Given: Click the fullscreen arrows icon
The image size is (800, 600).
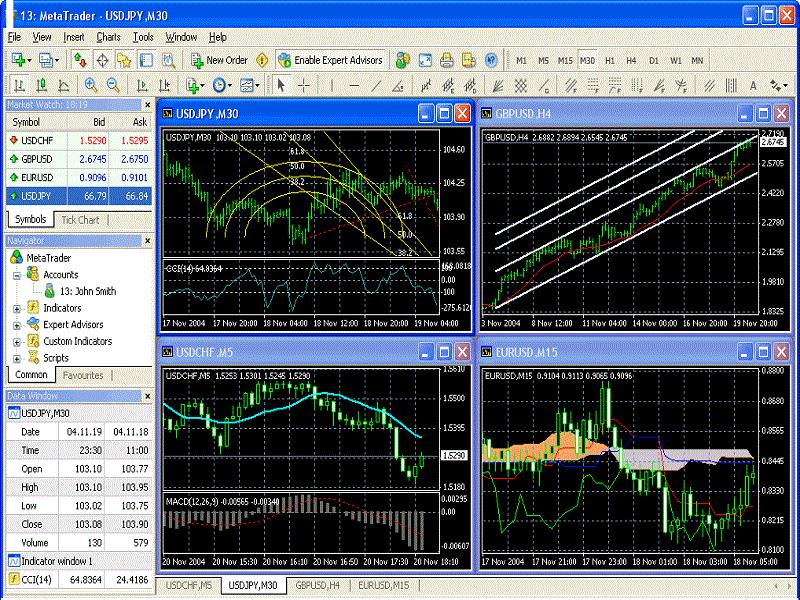Looking at the screenshot, I should 425,60.
